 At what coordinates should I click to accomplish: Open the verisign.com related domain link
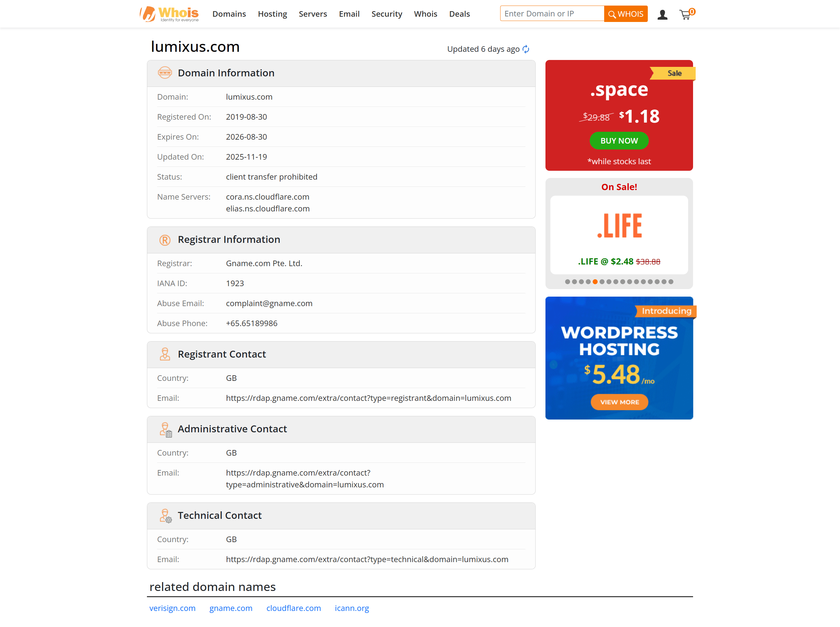pyautogui.click(x=173, y=608)
